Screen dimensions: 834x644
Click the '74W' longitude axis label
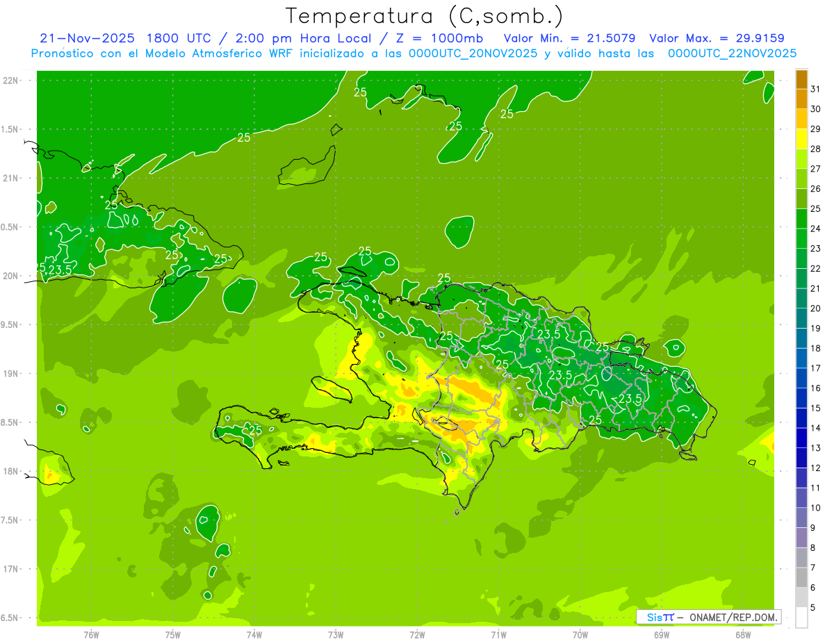254,635
